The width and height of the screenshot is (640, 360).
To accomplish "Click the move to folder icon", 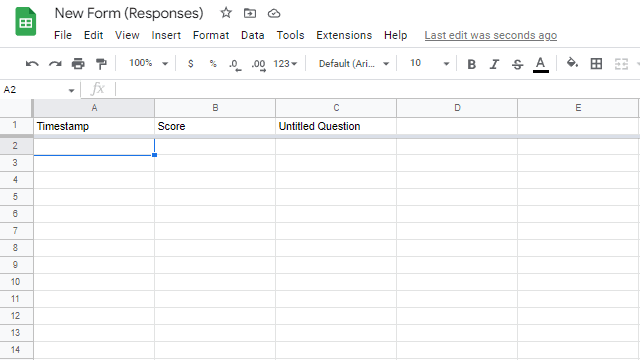I will [250, 13].
